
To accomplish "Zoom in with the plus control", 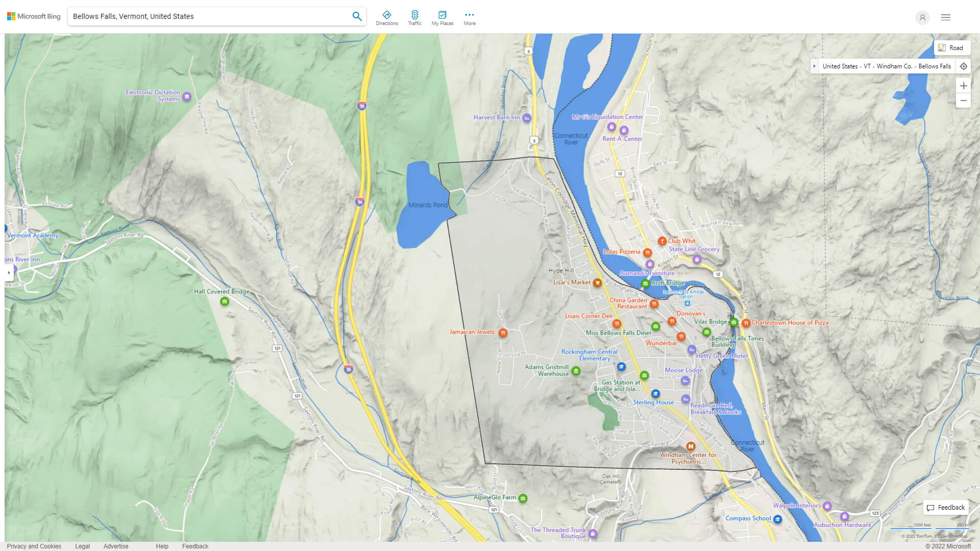I will (x=964, y=86).
